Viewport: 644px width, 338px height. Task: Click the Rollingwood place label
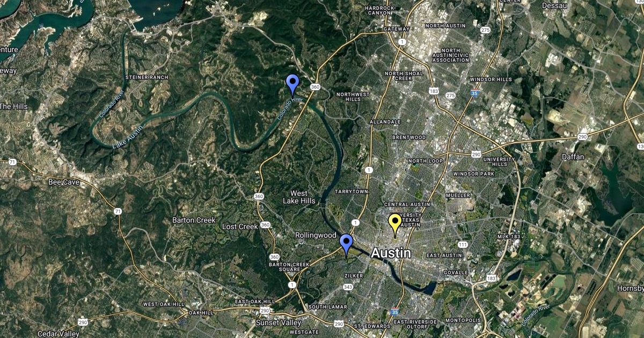point(316,235)
